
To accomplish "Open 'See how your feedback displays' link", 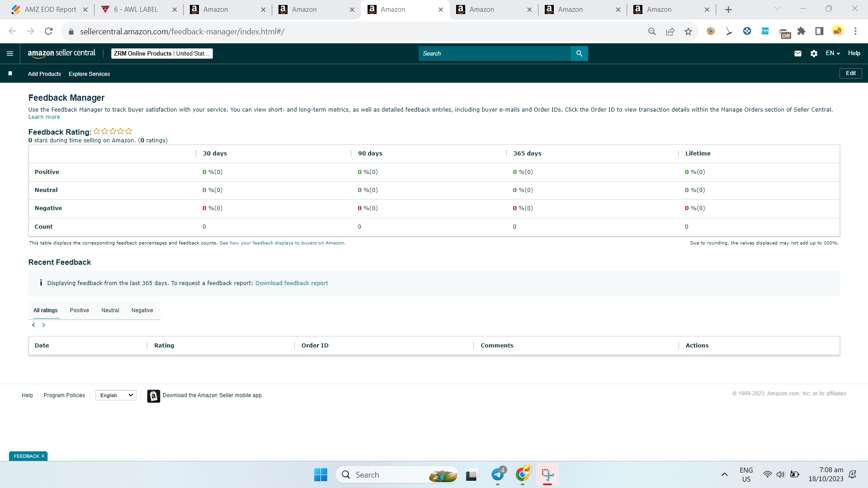I will (x=282, y=243).
